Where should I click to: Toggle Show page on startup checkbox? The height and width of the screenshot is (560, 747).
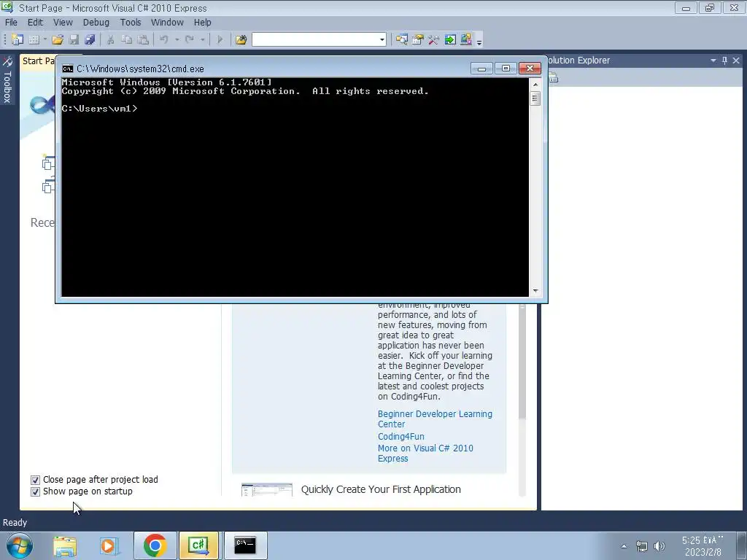pyautogui.click(x=35, y=491)
